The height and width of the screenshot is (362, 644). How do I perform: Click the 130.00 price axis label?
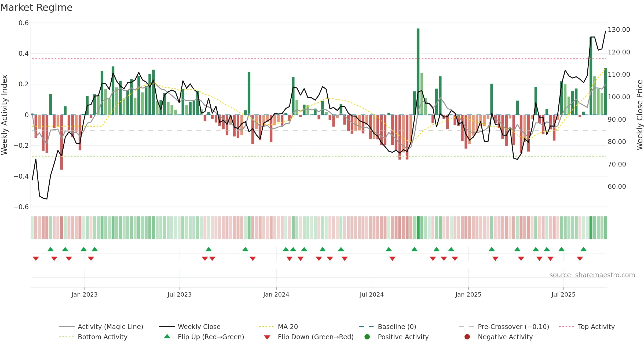619,29
